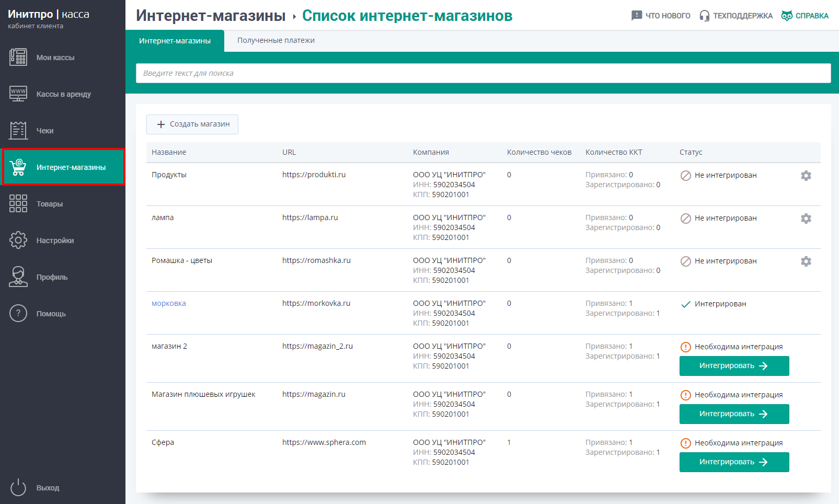Click ЧТО НОВОГО link text
This screenshot has width=839, height=504.
(668, 16)
